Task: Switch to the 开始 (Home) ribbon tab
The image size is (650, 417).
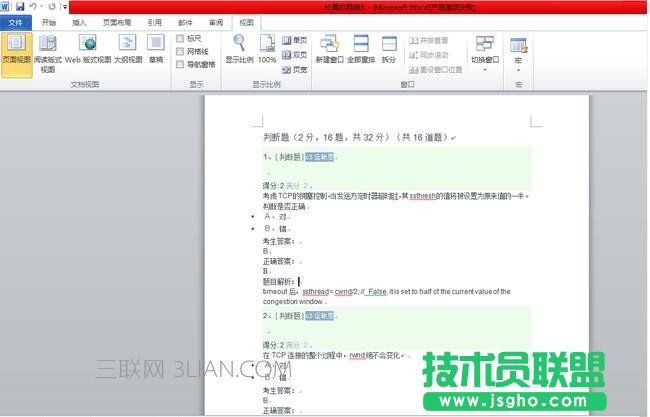Action: (x=49, y=22)
